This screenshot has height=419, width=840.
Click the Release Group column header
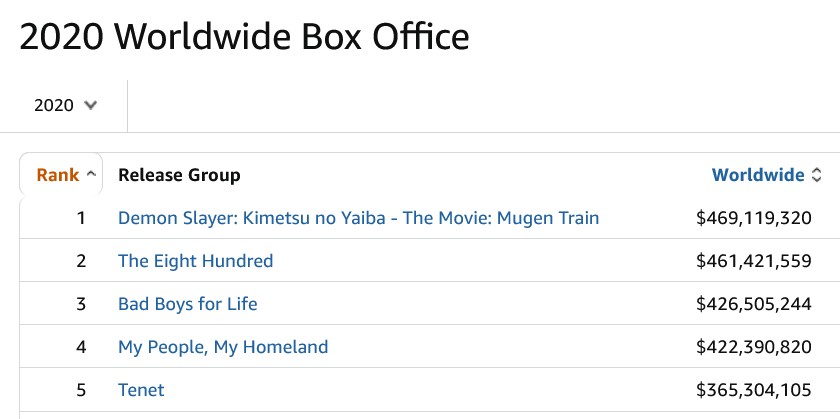point(179,175)
